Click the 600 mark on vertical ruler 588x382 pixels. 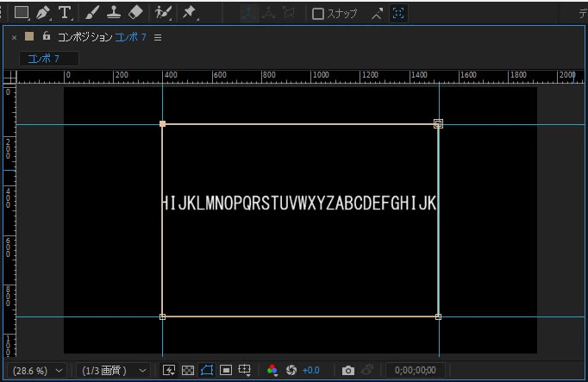coord(8,247)
